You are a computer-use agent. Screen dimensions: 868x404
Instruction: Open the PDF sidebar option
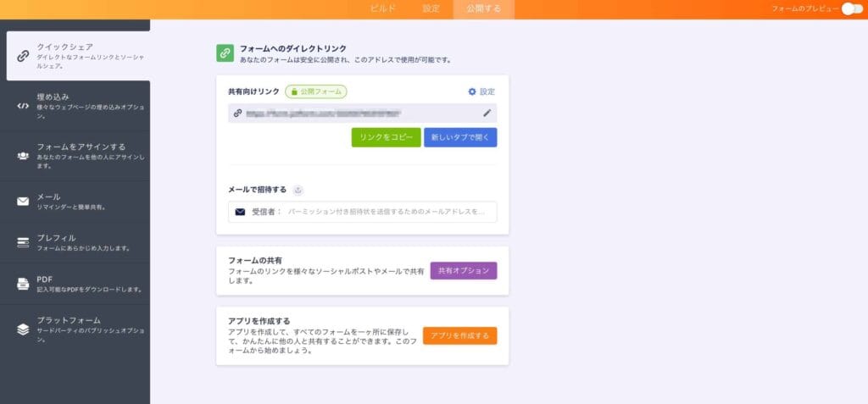[75, 284]
